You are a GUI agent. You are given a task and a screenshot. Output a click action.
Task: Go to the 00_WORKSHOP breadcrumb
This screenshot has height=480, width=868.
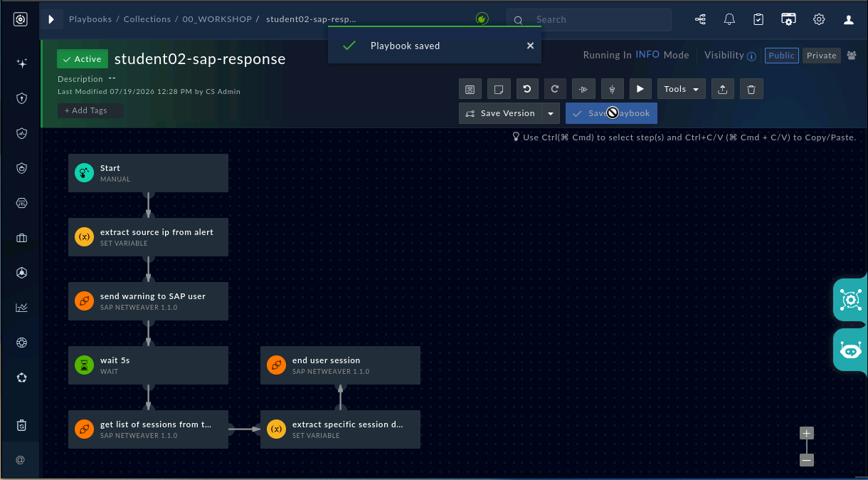[x=217, y=19]
